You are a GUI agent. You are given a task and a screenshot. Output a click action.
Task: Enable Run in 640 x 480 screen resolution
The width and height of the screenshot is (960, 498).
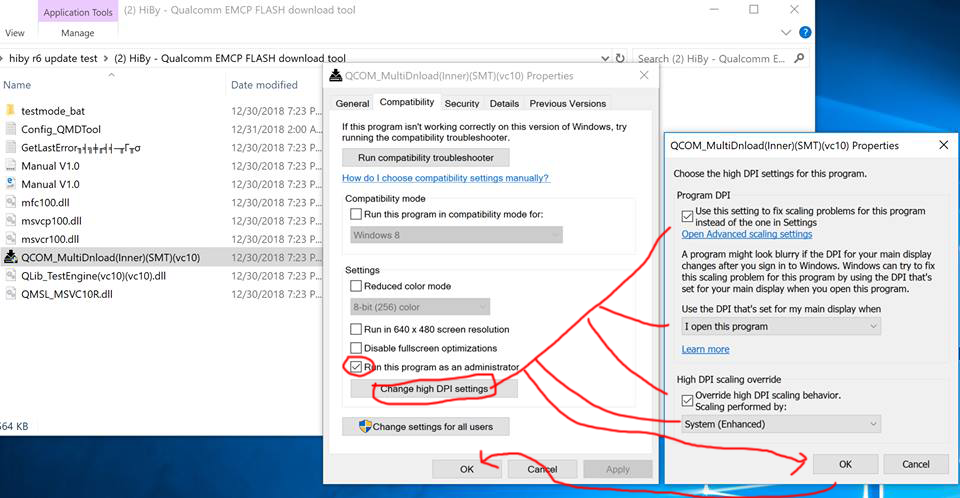point(356,329)
